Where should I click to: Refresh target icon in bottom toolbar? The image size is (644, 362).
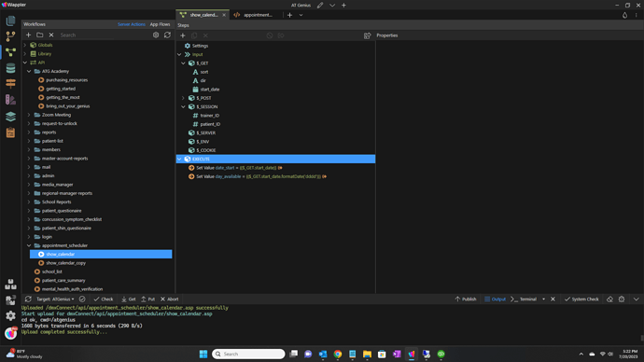(28, 299)
